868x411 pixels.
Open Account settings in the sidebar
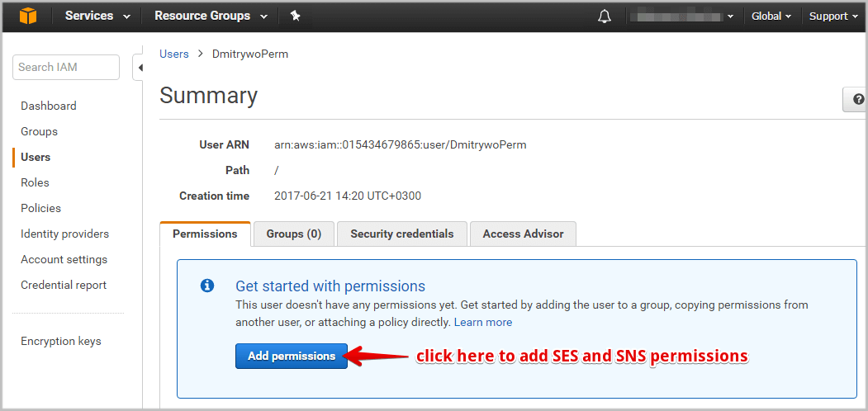pos(64,259)
